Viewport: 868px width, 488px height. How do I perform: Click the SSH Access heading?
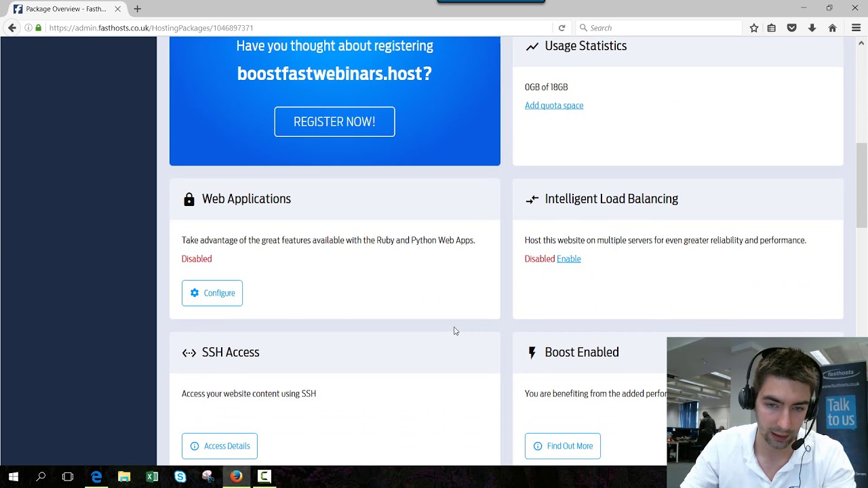[x=231, y=352]
